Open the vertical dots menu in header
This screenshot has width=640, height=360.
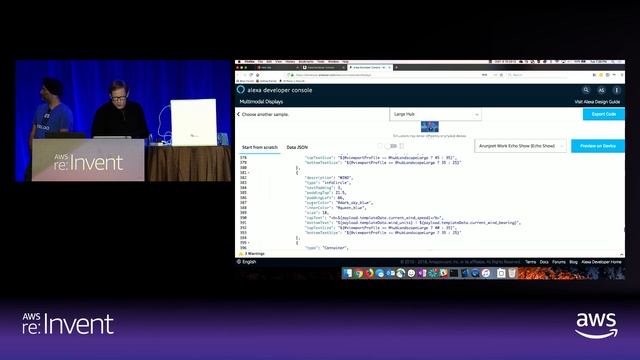pos(616,90)
